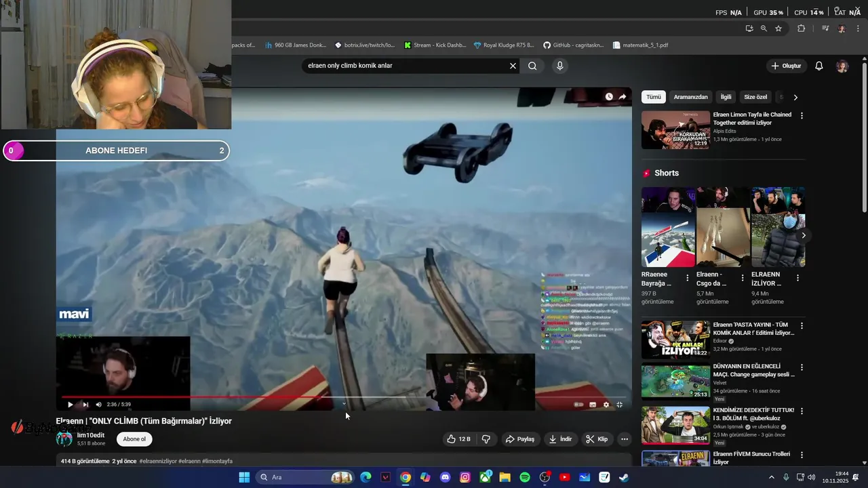This screenshot has width=868, height=488.
Task: Open Royal Kludge R75 bookmark
Action: pyautogui.click(x=504, y=45)
